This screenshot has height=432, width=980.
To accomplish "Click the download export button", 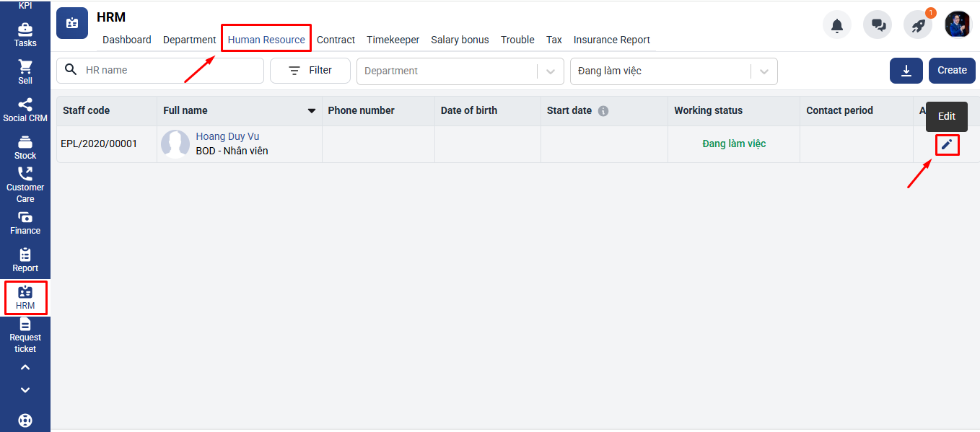I will (x=906, y=71).
